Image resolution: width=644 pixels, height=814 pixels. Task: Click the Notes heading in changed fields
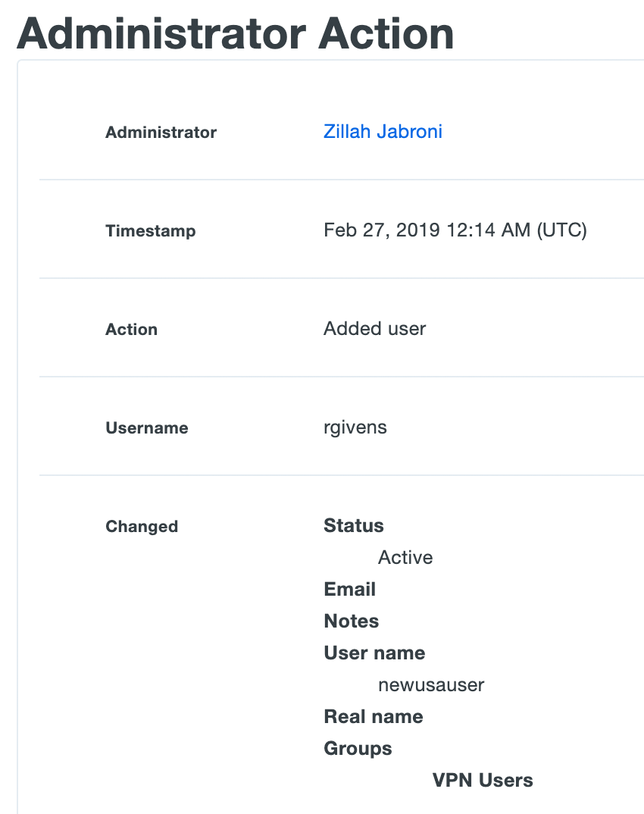point(351,621)
